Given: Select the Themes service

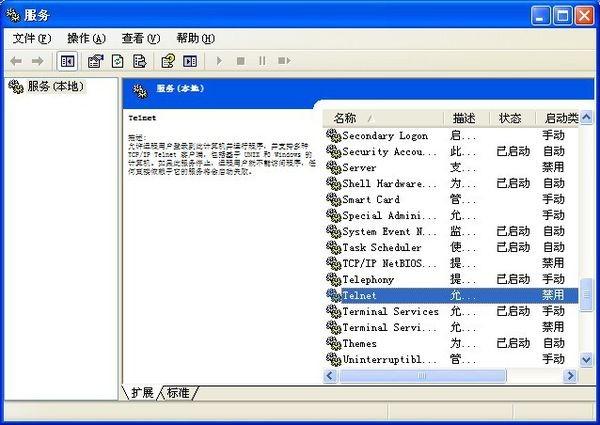Looking at the screenshot, I should (x=452, y=343).
